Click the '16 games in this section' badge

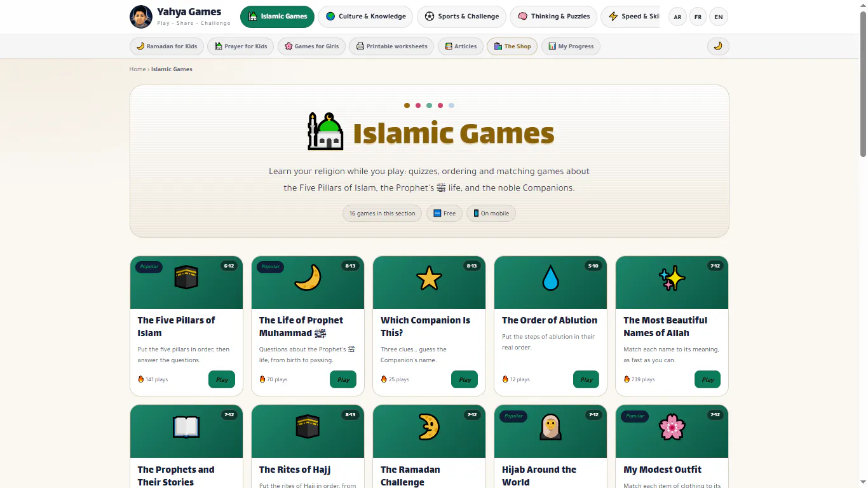[x=382, y=213]
